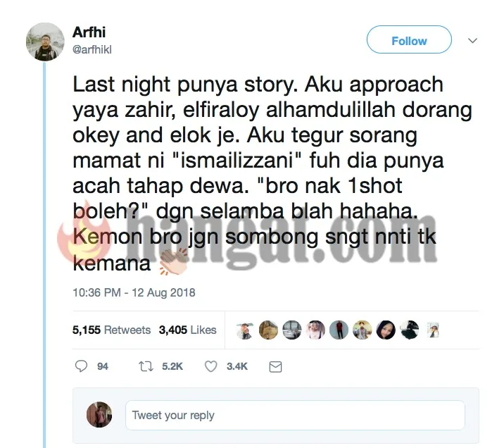Open the red-shirt liker avatar
Viewport: 504px width, 448px height.
tap(339, 330)
